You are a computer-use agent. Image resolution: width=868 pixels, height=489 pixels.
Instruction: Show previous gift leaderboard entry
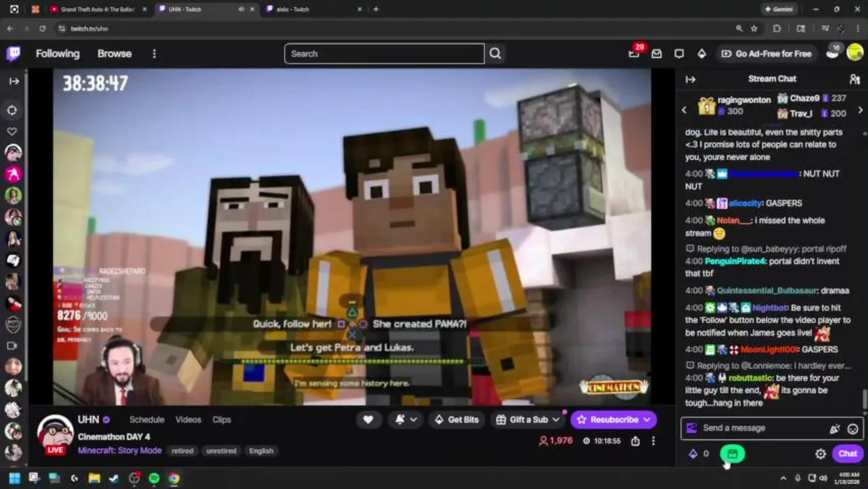[x=684, y=110]
